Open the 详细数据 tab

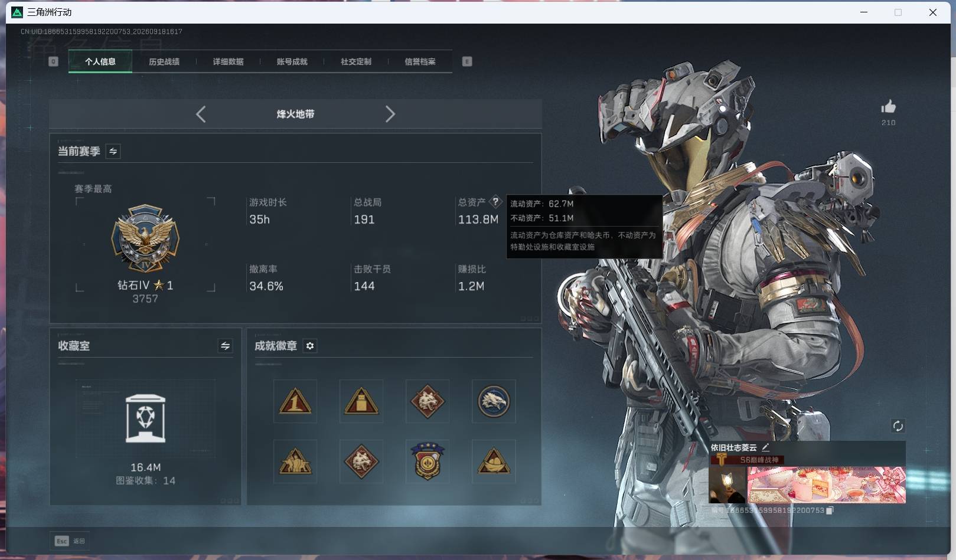pos(228,61)
